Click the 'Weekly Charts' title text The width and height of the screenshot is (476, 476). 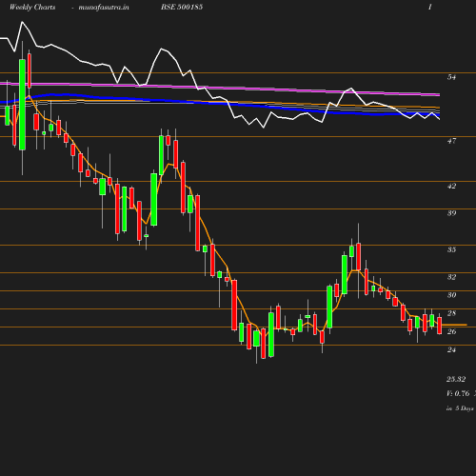click(x=32, y=7)
